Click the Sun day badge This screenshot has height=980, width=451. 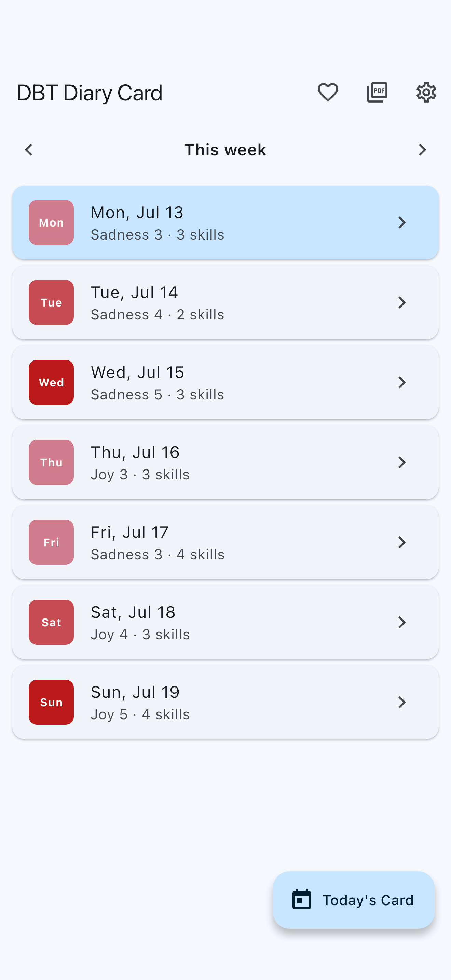[x=51, y=702]
